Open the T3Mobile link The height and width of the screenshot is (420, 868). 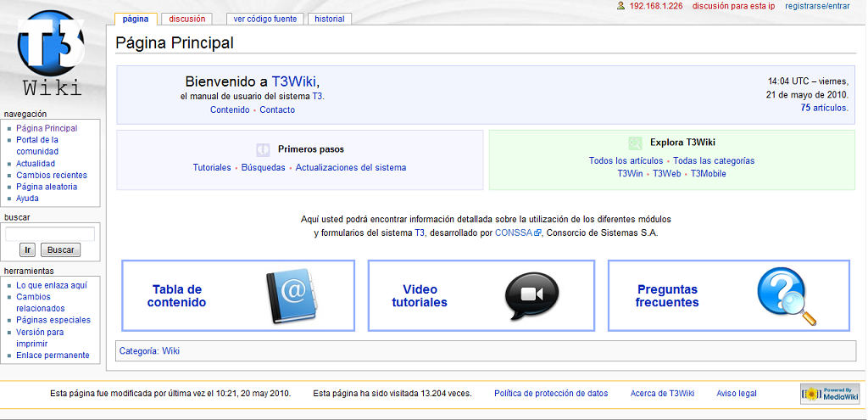point(708,173)
